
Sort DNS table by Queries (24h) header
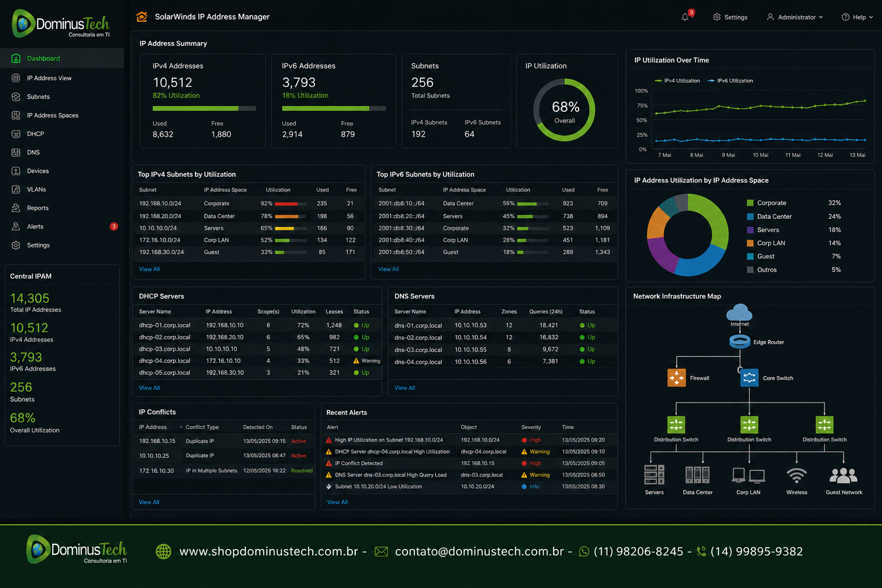click(546, 312)
